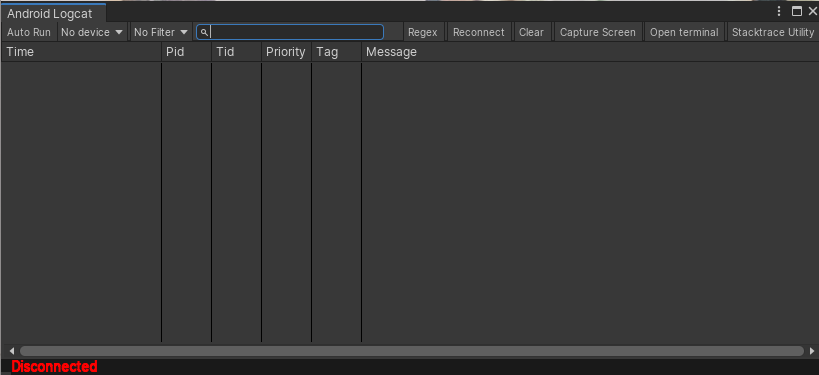Click the Open terminal button

point(684,32)
